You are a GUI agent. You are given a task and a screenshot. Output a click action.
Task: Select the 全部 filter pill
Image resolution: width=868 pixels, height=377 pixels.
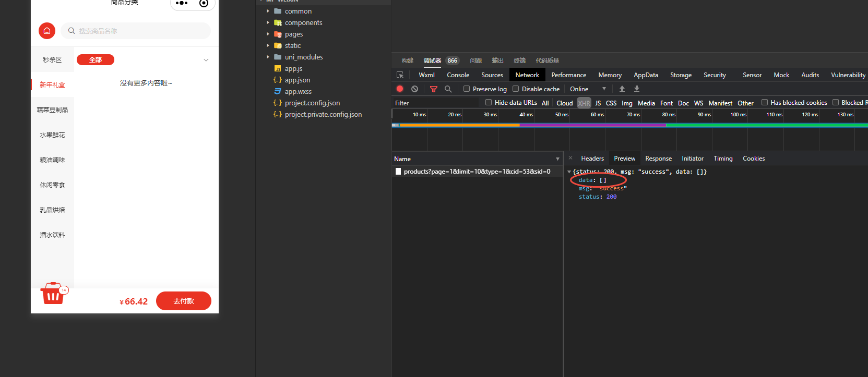[96, 60]
